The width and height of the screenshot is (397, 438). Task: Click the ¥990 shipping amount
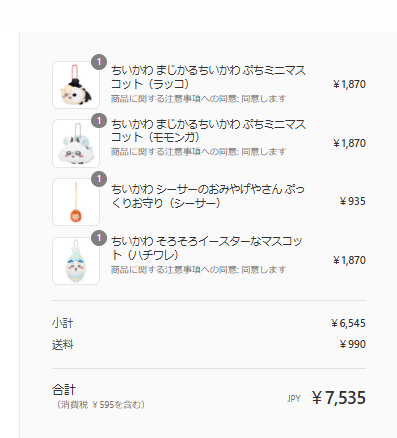352,344
